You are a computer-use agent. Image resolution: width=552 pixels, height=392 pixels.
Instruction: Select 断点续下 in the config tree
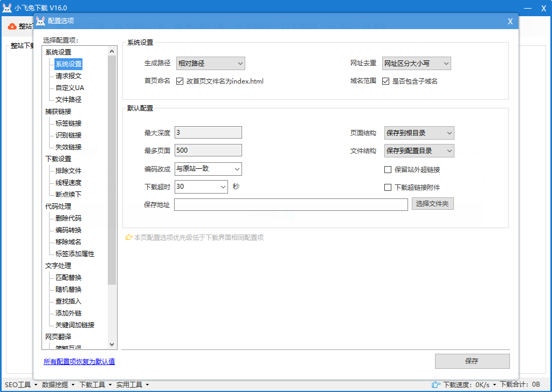pyautogui.click(x=68, y=195)
